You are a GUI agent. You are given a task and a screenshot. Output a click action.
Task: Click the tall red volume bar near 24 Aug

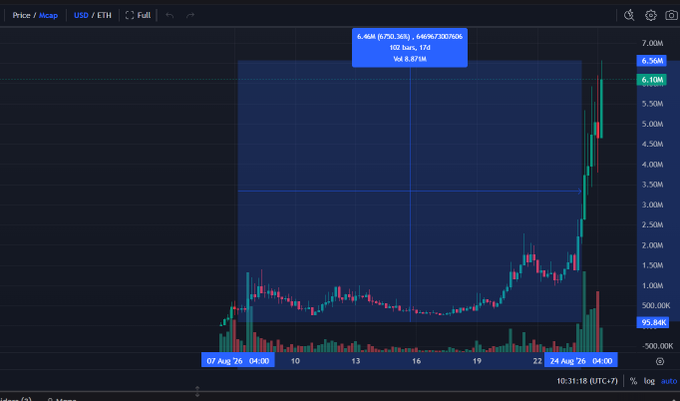pos(598,321)
